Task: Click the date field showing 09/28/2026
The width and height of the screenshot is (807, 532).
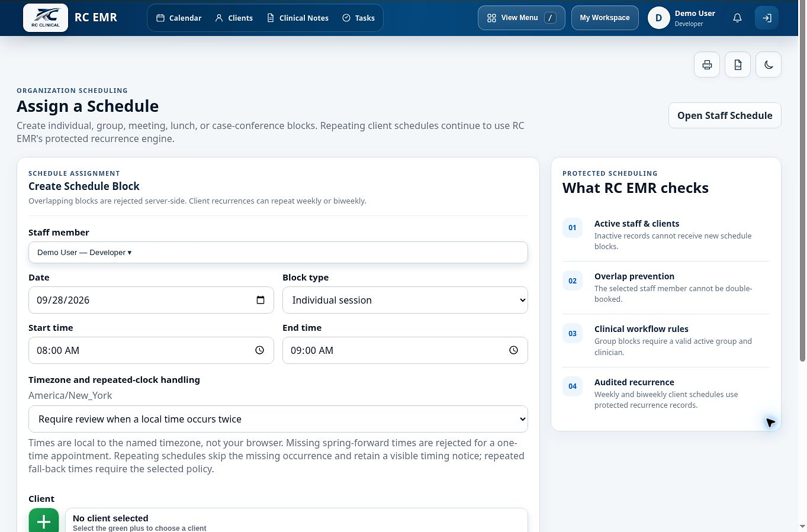Action: pos(151,300)
